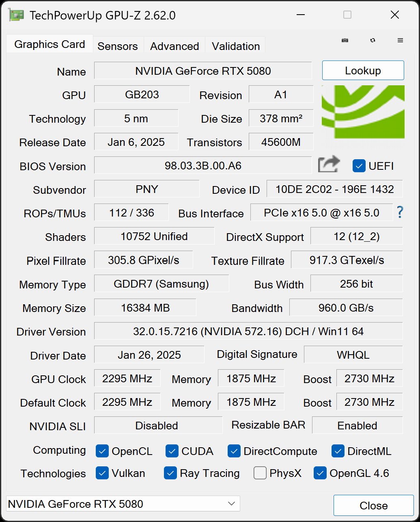Viewport: 420px width, 522px height.
Task: Click the Close button at the bottom
Action: point(374,505)
